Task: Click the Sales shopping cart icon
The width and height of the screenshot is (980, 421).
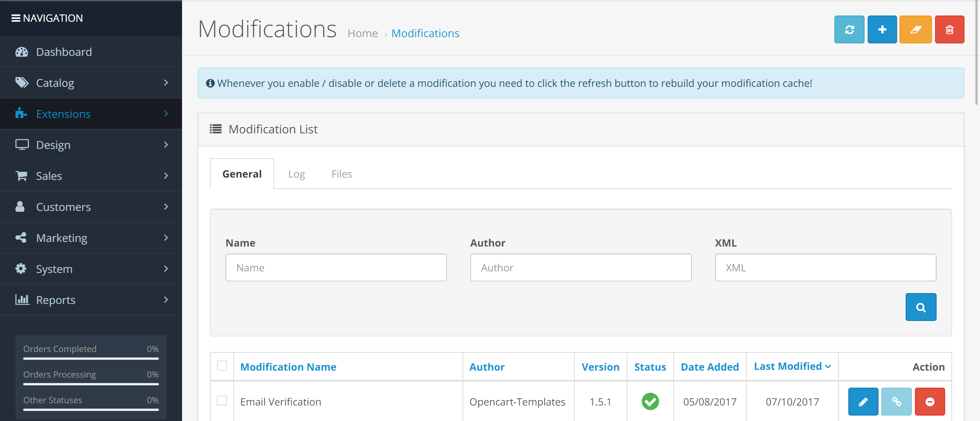Action: point(21,176)
